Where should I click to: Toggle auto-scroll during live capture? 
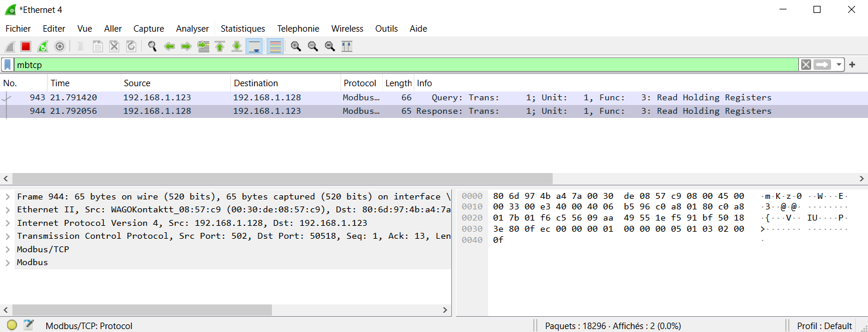[x=254, y=46]
